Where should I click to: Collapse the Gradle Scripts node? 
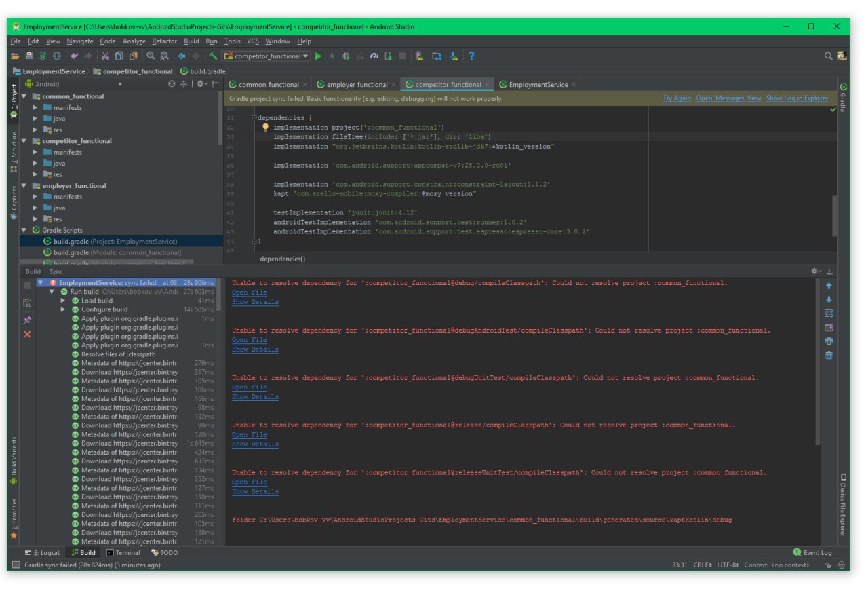pos(24,230)
